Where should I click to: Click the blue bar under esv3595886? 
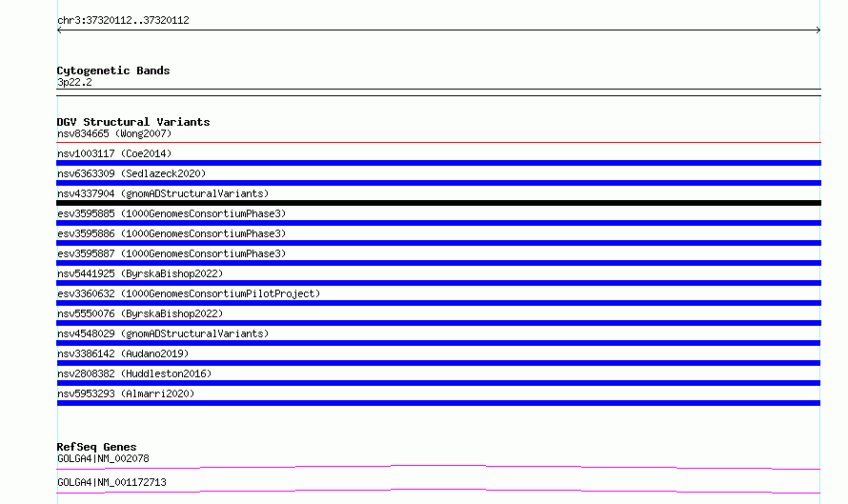pos(438,243)
